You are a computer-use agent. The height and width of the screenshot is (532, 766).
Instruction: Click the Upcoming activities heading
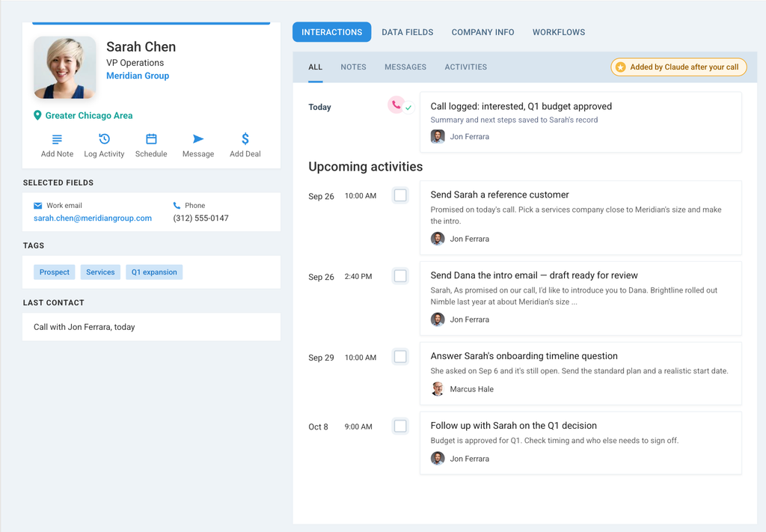point(365,167)
